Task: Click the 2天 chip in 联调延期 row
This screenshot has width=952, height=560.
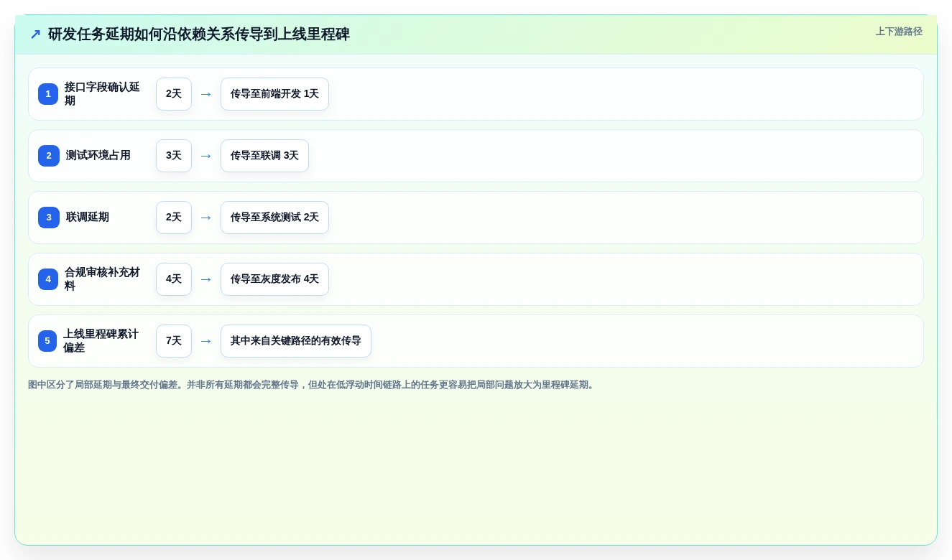Action: [x=174, y=218]
